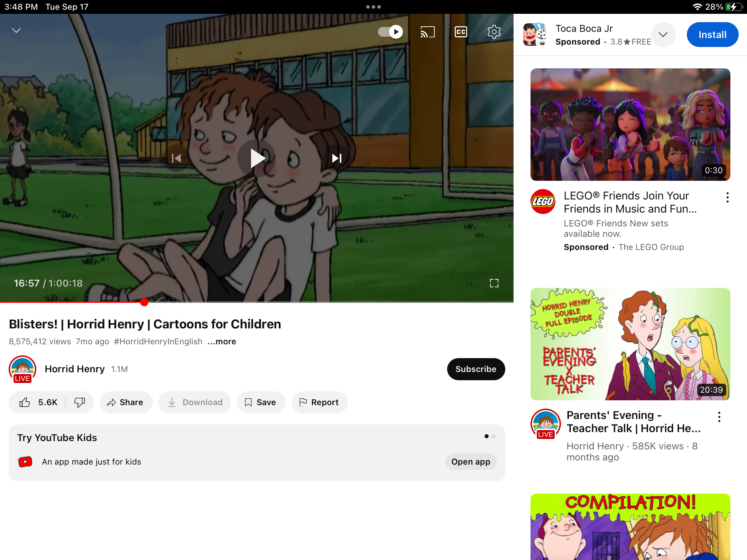This screenshot has height=560, width=747.
Task: Skip to next video
Action: (x=336, y=158)
